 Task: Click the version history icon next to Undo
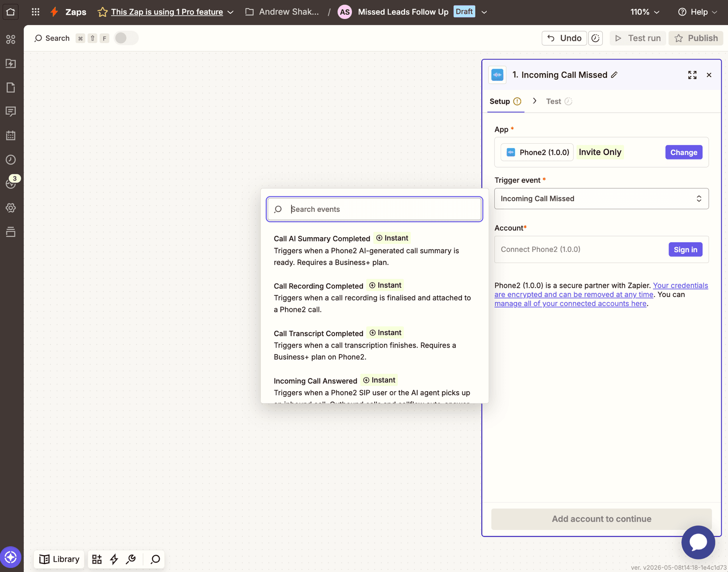click(595, 38)
